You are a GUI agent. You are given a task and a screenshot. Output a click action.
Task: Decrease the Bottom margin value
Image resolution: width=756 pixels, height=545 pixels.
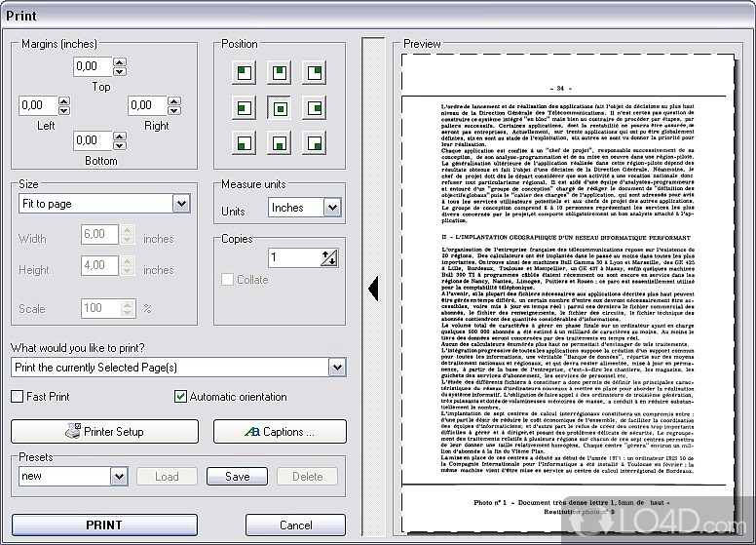click(x=120, y=145)
